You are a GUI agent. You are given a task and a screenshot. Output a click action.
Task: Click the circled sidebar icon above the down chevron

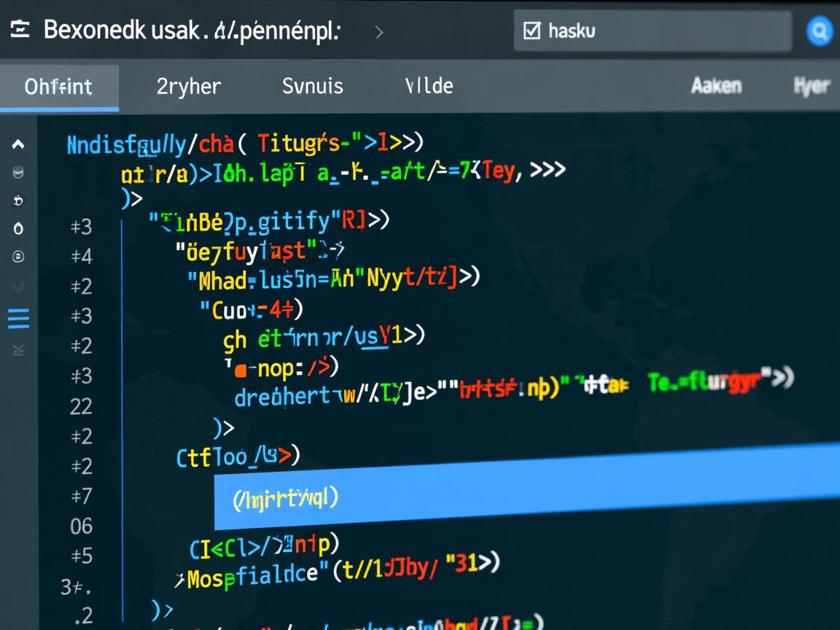coord(18,256)
